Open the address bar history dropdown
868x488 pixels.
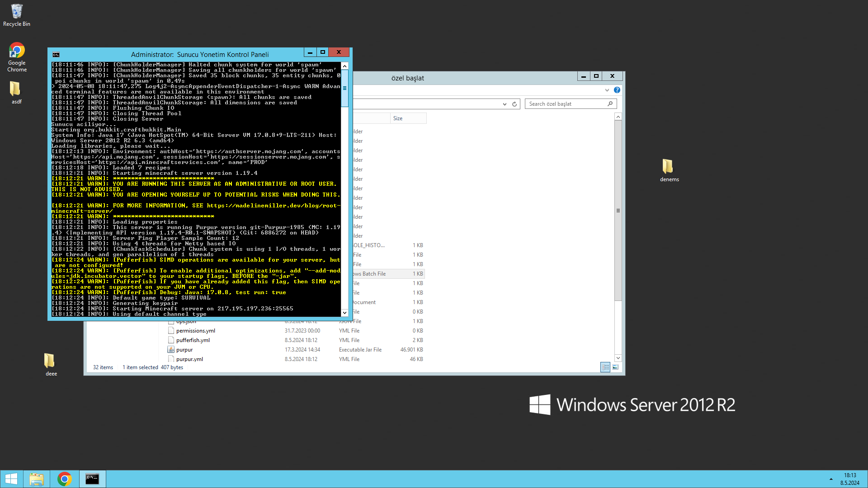505,104
